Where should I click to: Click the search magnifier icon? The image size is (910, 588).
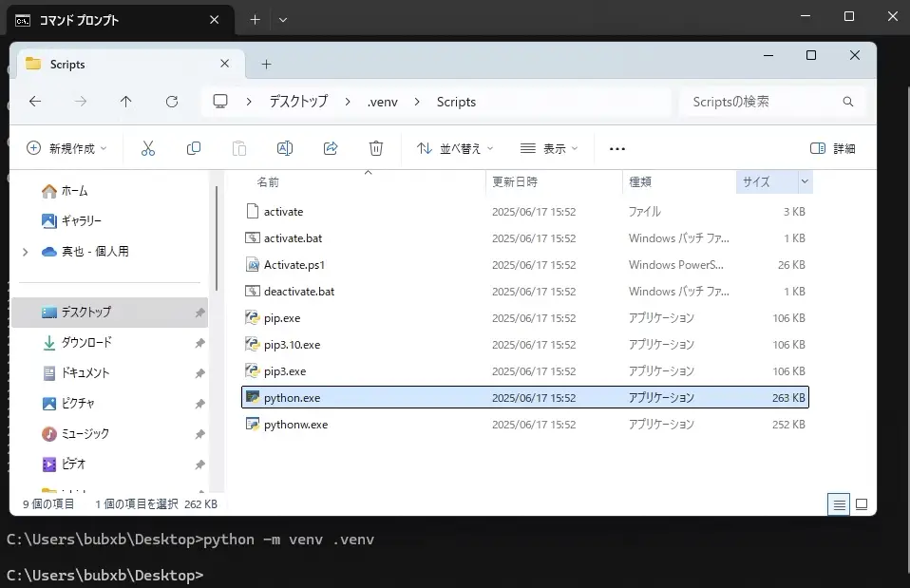848,102
